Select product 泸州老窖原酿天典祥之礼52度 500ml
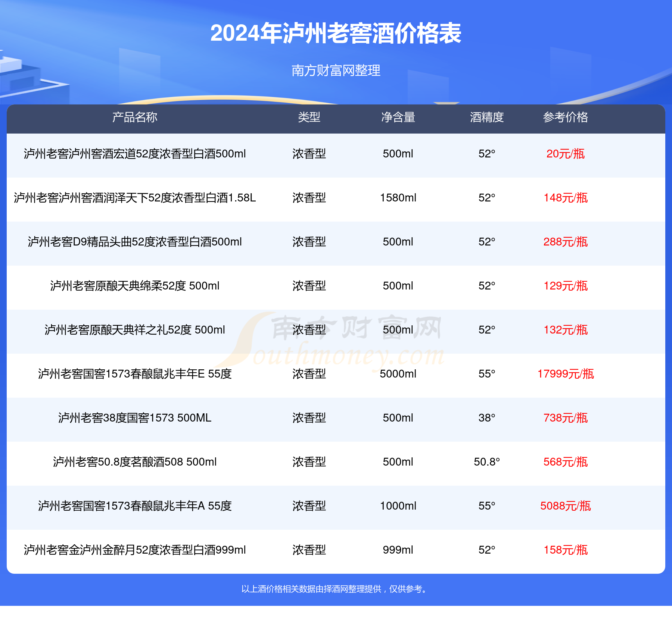This screenshot has height=623, width=672. (135, 330)
